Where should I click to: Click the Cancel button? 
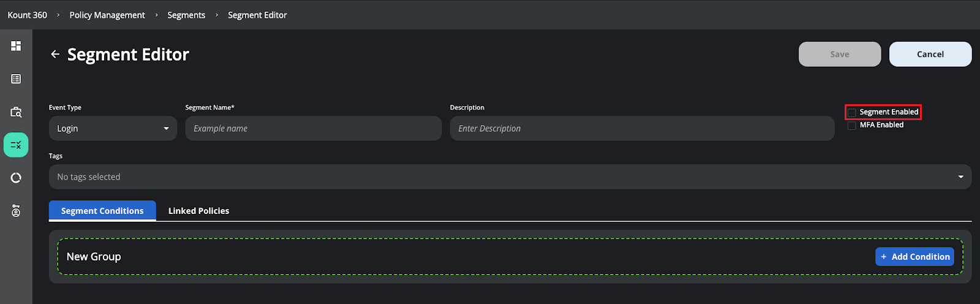[930, 55]
